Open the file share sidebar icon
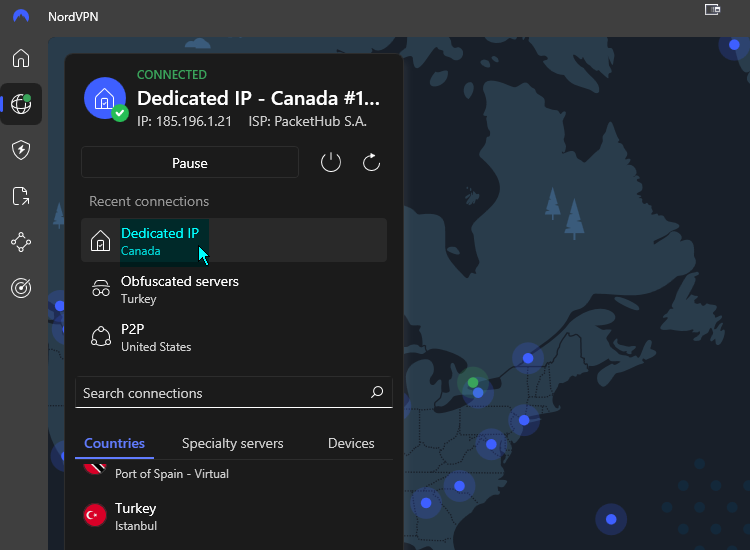The image size is (750, 550). point(21,196)
